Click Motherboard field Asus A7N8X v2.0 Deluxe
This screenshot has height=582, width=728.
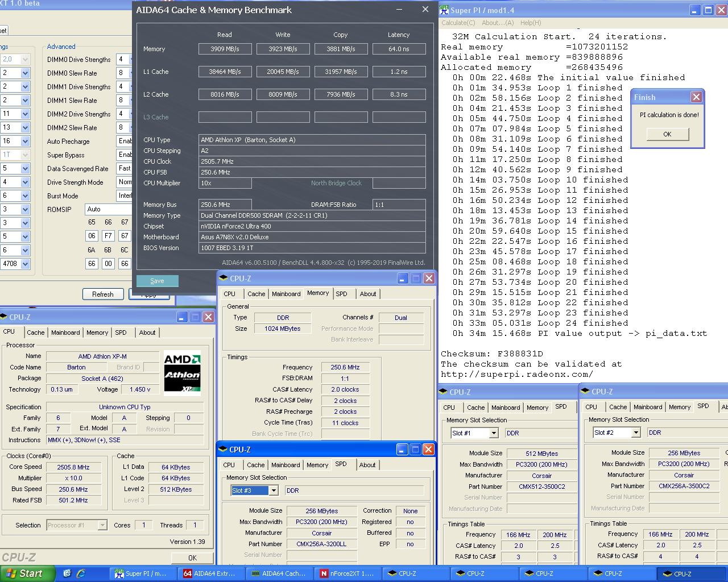(312, 237)
